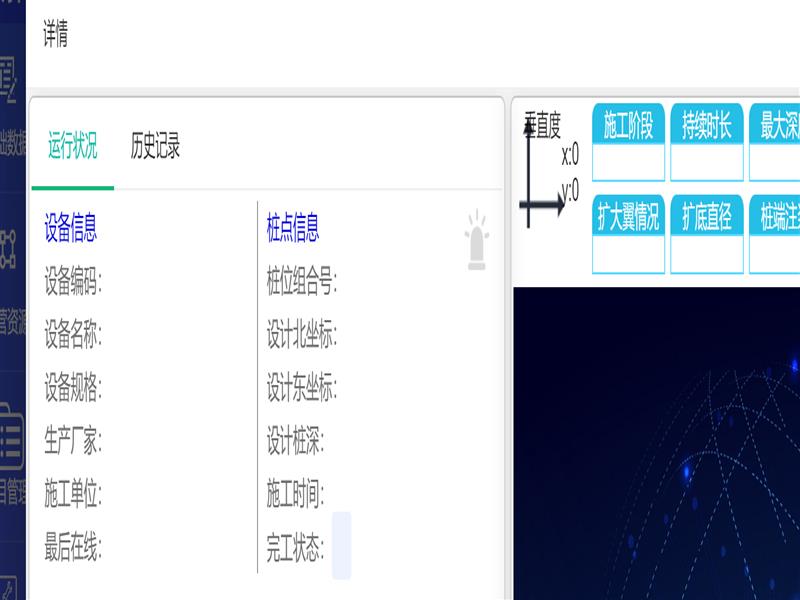Click the empty value box under 扩底直径

[706, 254]
